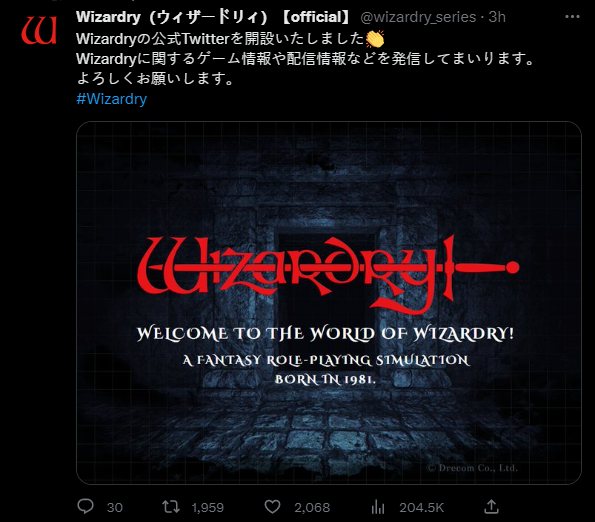Click the clapping hands emoji in tweet

375,39
